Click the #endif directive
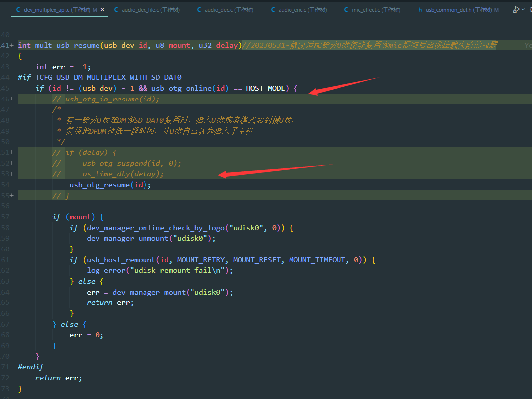The image size is (532, 399). (x=31, y=367)
